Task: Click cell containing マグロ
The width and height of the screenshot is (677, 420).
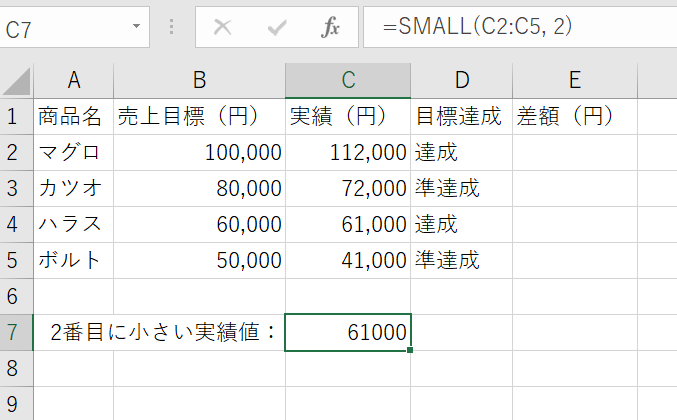Action: (73, 153)
